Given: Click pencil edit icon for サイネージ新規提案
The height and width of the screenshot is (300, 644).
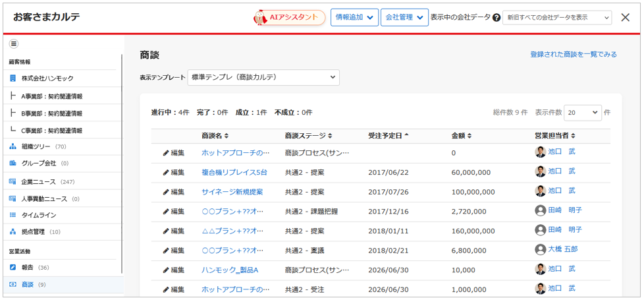Looking at the screenshot, I should tap(166, 192).
